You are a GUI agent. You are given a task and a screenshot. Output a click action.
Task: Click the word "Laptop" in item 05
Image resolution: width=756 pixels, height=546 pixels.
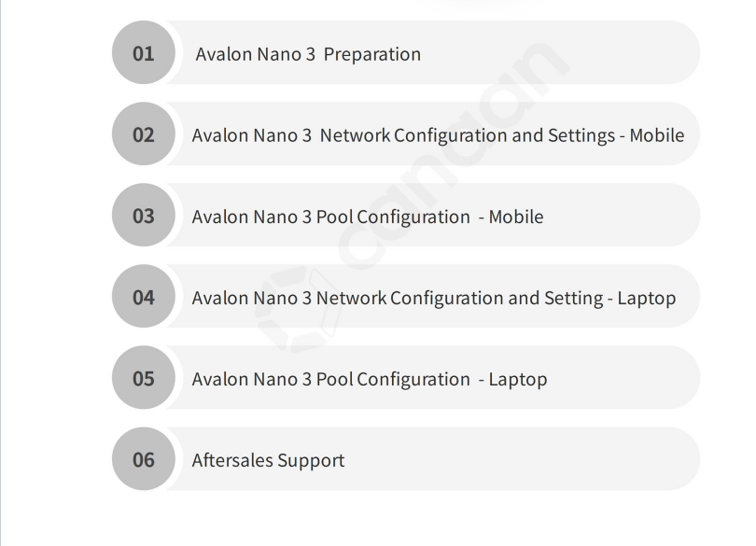(x=517, y=379)
